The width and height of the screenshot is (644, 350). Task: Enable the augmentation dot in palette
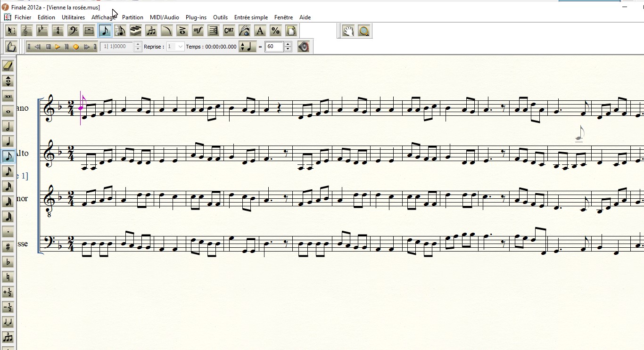[x=8, y=232]
